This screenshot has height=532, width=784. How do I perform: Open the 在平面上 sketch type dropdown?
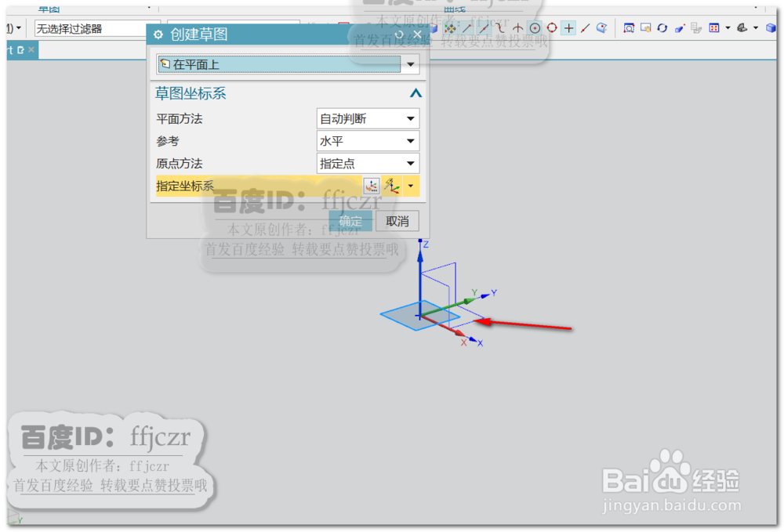pyautogui.click(x=412, y=64)
